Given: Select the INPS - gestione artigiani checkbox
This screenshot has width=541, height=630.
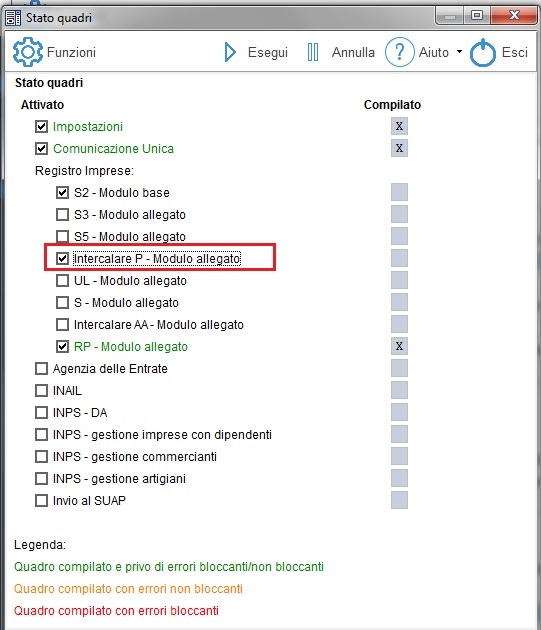Looking at the screenshot, I should [x=41, y=479].
